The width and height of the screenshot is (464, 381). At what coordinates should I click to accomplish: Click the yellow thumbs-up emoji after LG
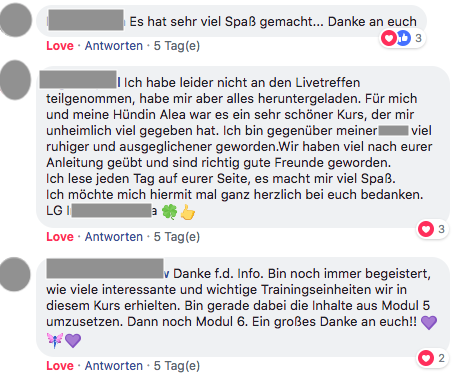click(188, 212)
